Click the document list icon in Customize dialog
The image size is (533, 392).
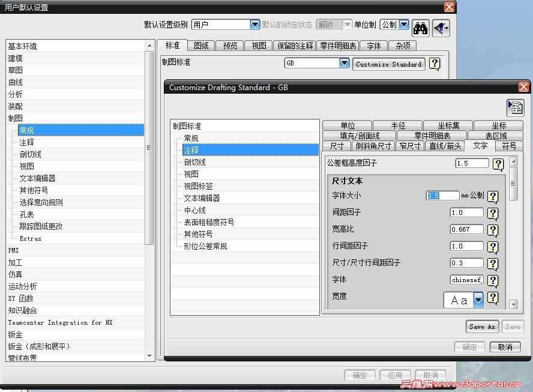click(516, 108)
